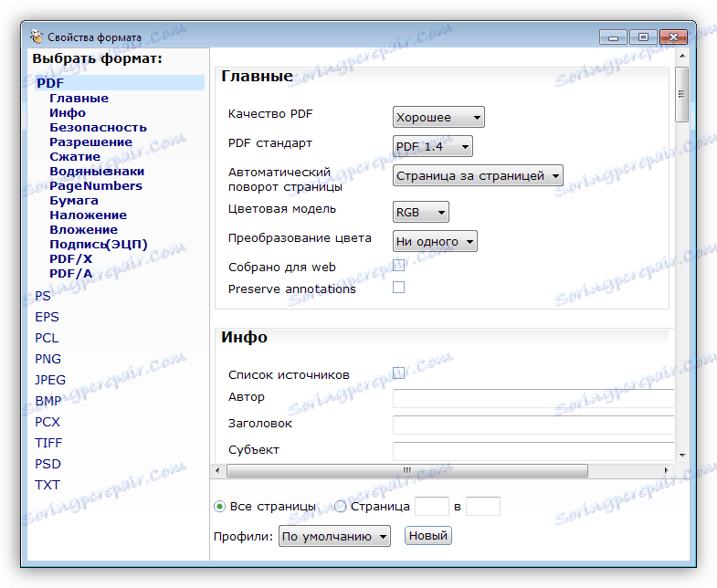The height and width of the screenshot is (588, 717).
Task: Choose the TXT format
Action: click(x=47, y=485)
